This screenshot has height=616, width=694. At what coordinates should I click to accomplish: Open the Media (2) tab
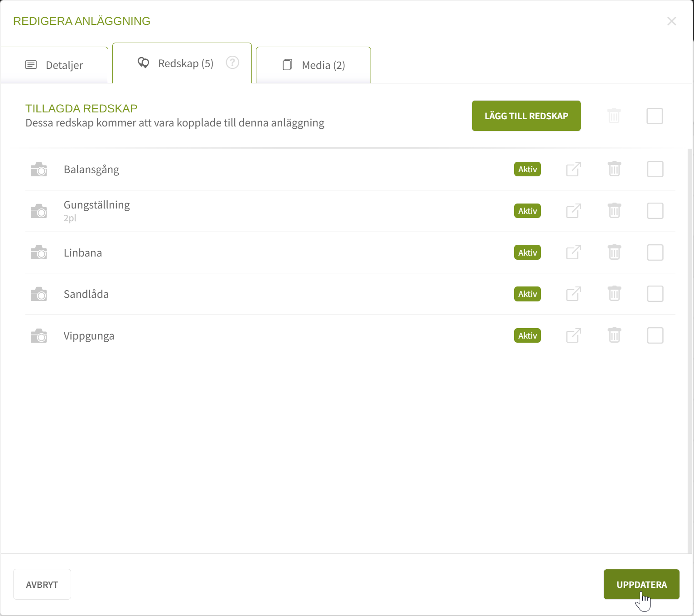[313, 65]
